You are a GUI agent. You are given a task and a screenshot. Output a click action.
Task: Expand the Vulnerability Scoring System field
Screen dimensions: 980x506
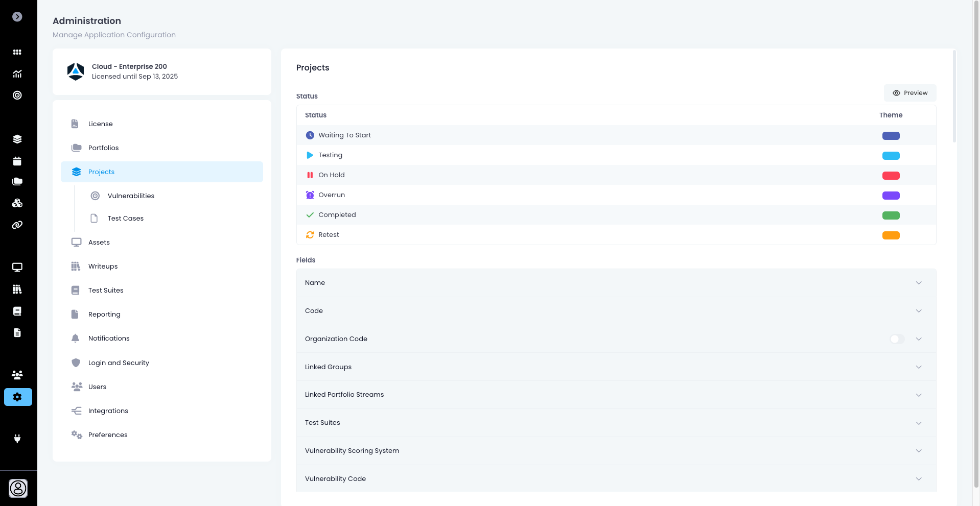coord(918,451)
